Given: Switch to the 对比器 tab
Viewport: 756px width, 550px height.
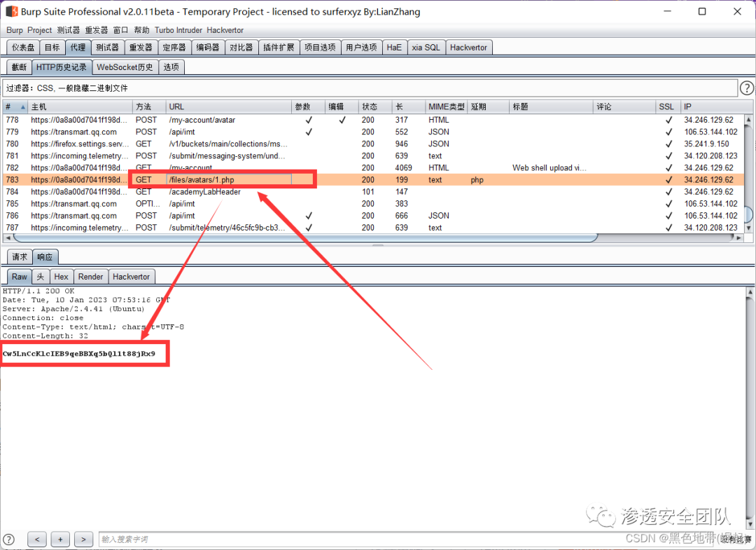Looking at the screenshot, I should click(x=241, y=47).
